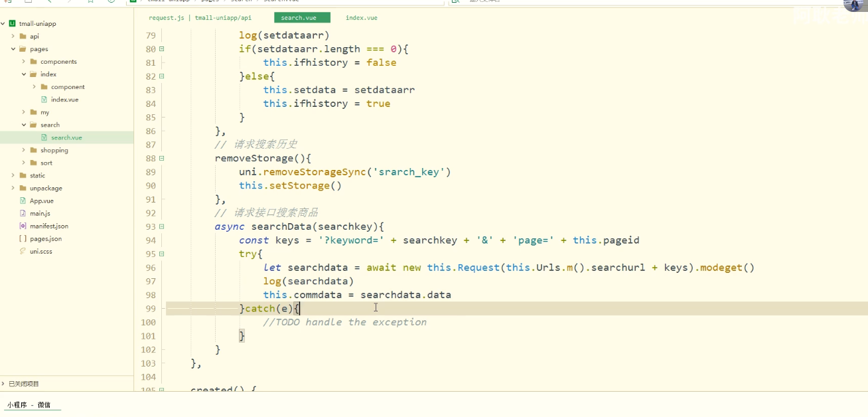868x417 pixels.
Task: Switch to the index.vue editor tab
Action: tap(362, 18)
